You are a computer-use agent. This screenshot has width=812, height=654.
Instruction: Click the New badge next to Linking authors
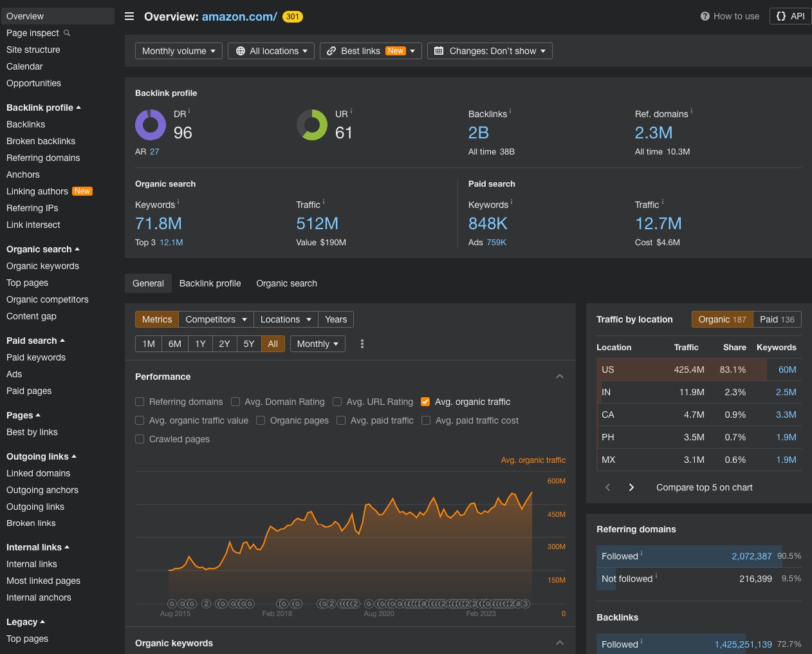click(x=82, y=191)
